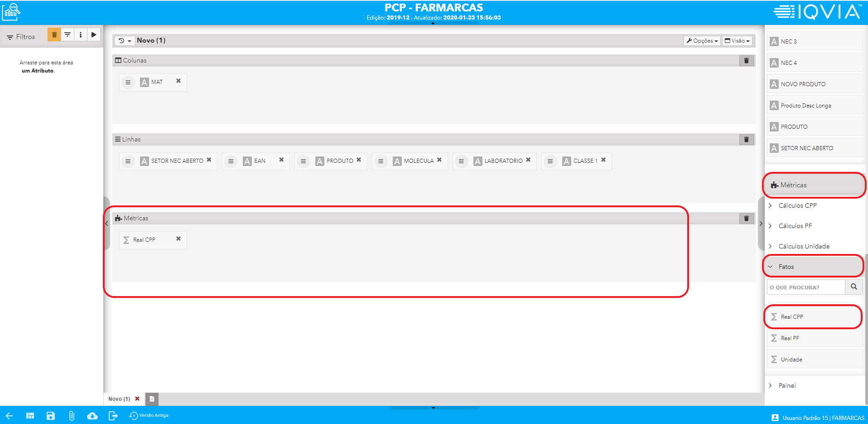Click the Versão Antiga link
868x424 pixels.
pyautogui.click(x=149, y=415)
